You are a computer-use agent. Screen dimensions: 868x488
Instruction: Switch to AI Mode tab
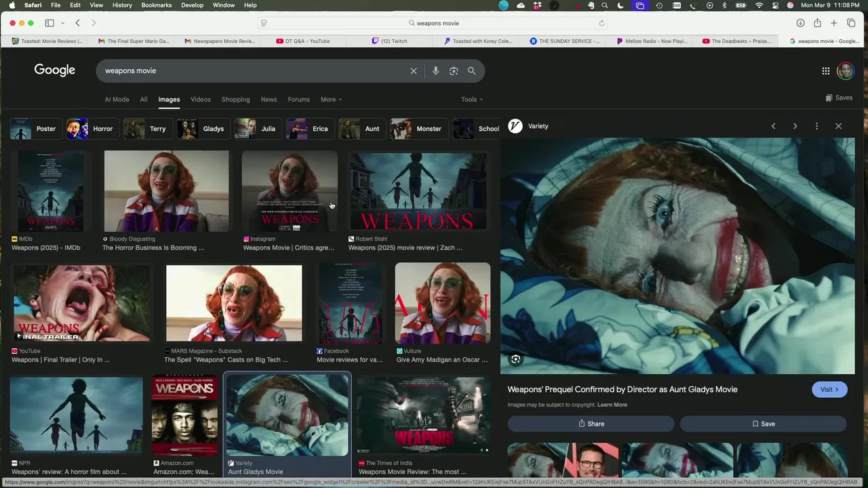pyautogui.click(x=117, y=100)
